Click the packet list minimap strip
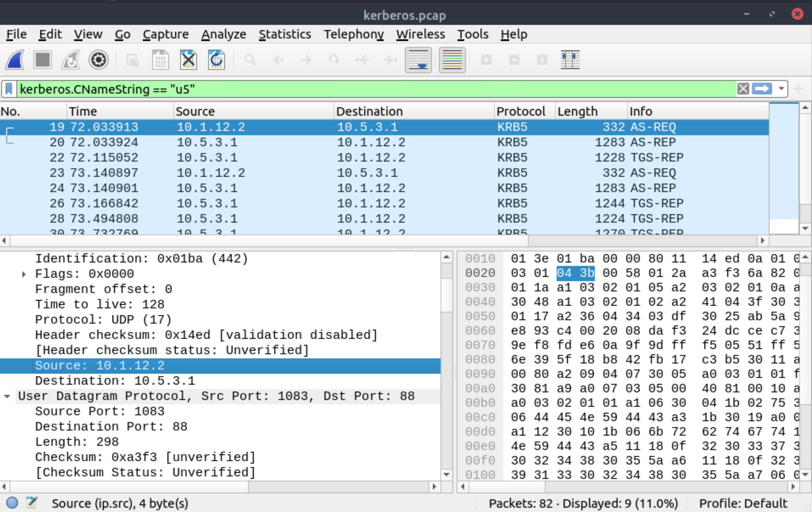 pyautogui.click(x=784, y=168)
